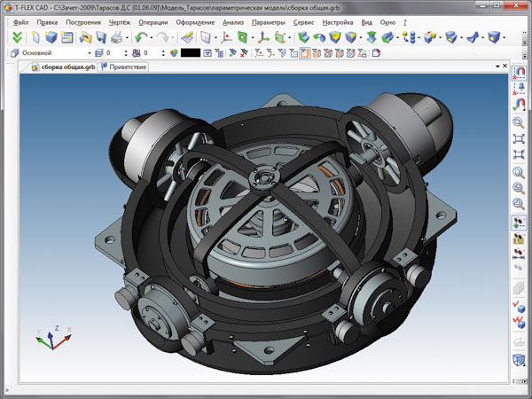Open the Чертёж menu
532x399 pixels.
(x=120, y=22)
